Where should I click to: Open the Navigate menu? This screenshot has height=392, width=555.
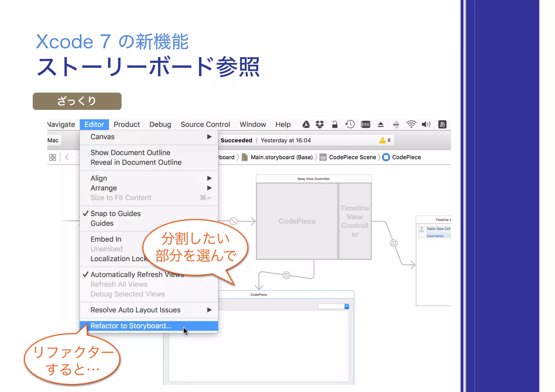[x=61, y=125]
